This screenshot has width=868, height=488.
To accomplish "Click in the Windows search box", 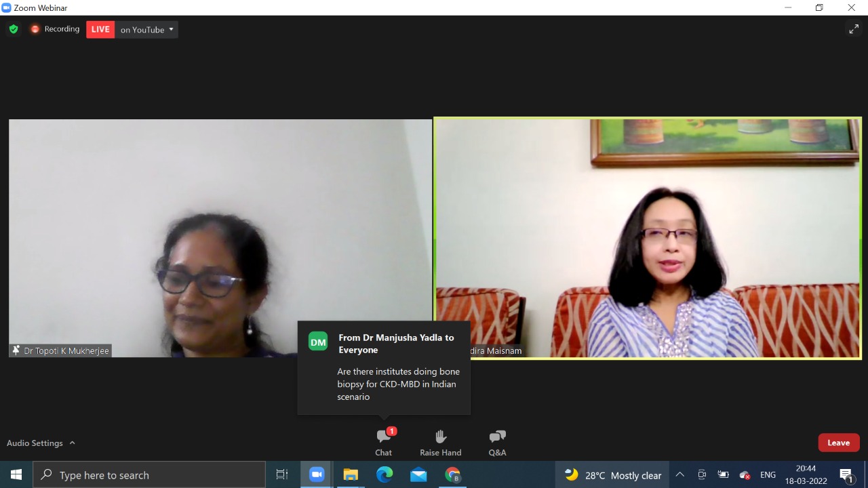I will 149,475.
